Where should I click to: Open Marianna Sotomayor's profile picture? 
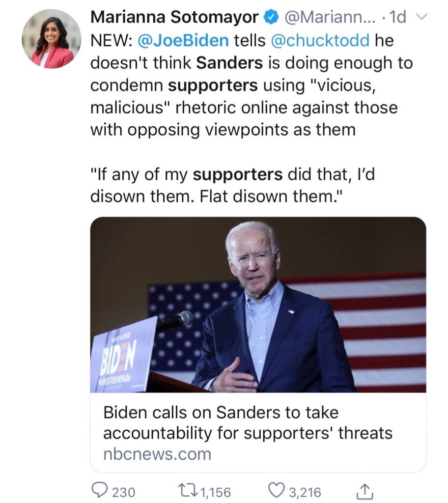pos(52,39)
